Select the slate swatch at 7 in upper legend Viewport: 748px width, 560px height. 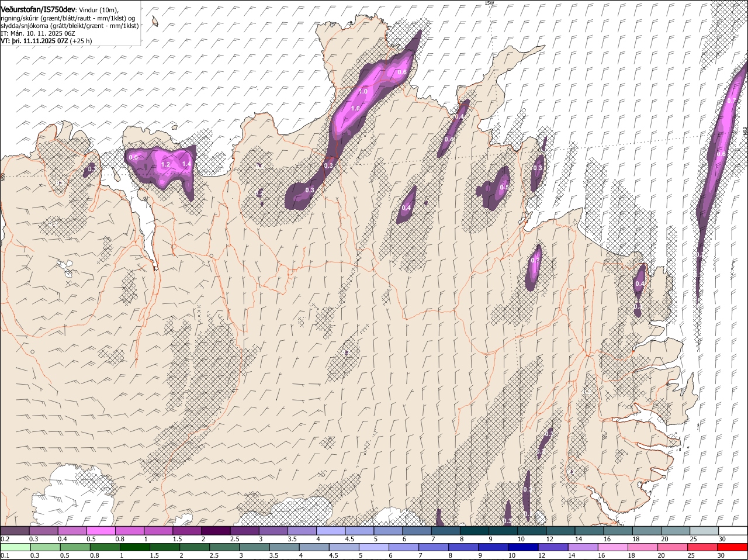click(x=445, y=531)
